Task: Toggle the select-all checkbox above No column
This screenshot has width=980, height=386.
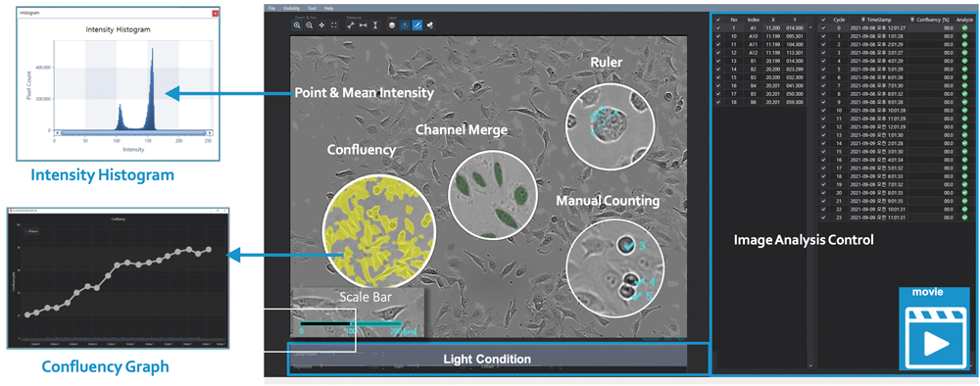Action: coord(718,20)
